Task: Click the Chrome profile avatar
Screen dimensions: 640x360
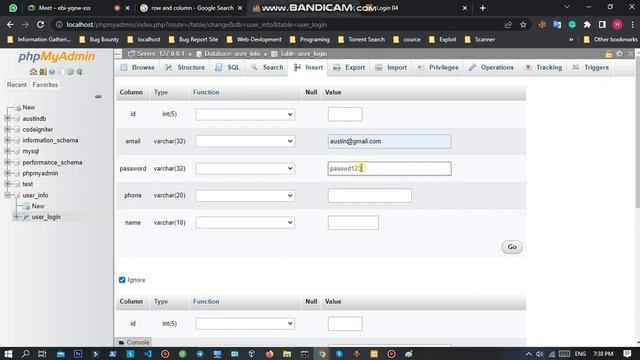Action: coord(617,25)
